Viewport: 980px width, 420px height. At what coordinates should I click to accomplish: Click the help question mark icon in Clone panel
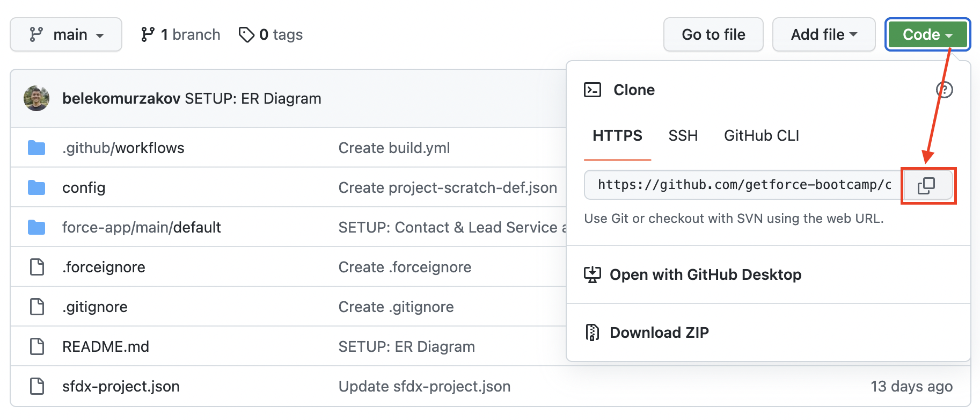click(944, 90)
